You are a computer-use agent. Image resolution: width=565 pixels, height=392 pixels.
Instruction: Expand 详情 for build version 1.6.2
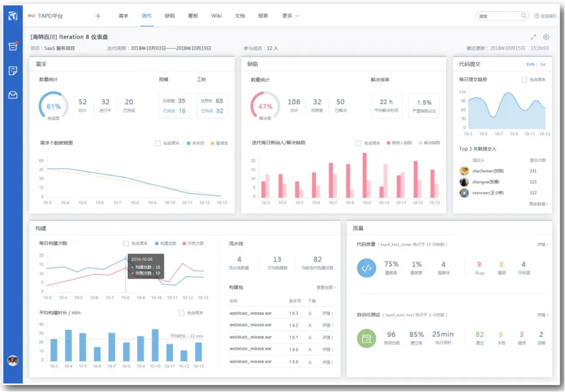click(x=328, y=325)
